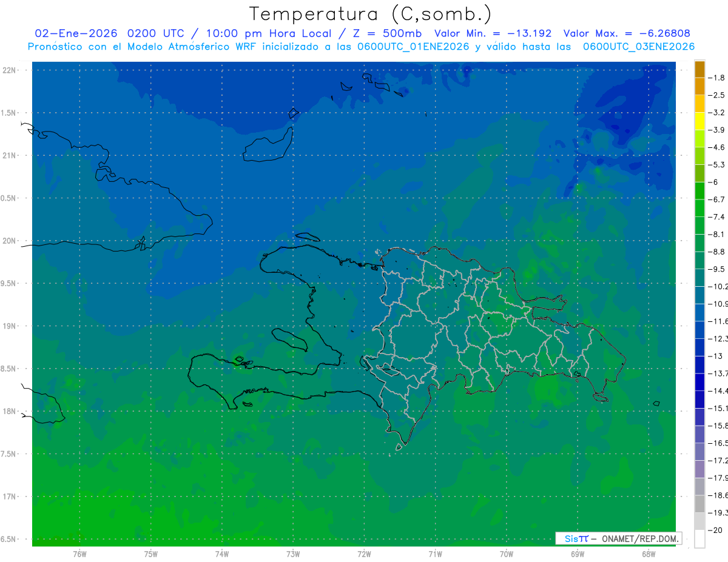Viewport: 728px width, 562px height.
Task: Click the "-6.7" colorbar value
Action: click(x=717, y=199)
